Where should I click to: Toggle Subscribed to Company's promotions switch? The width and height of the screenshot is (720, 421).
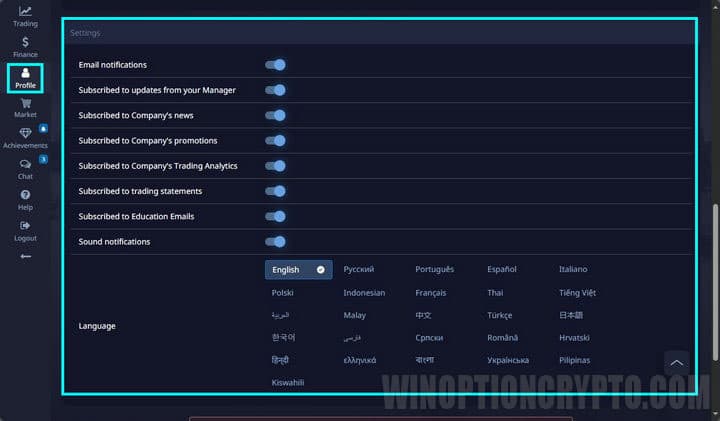click(276, 140)
